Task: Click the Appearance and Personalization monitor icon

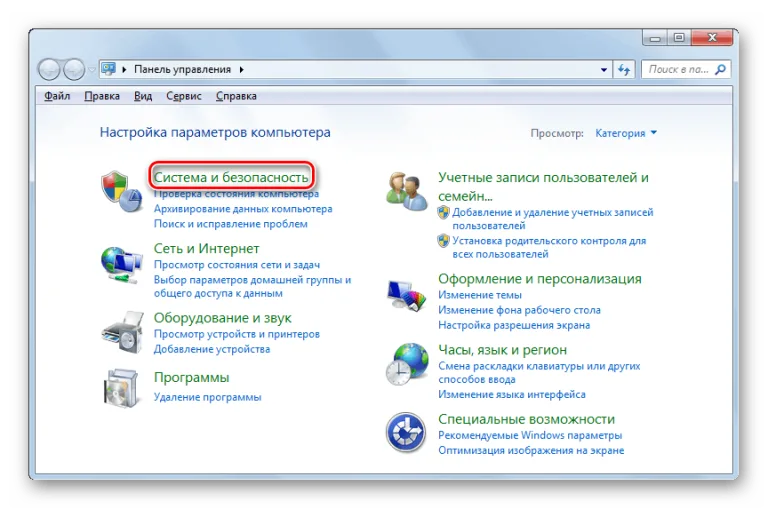Action: click(x=406, y=295)
